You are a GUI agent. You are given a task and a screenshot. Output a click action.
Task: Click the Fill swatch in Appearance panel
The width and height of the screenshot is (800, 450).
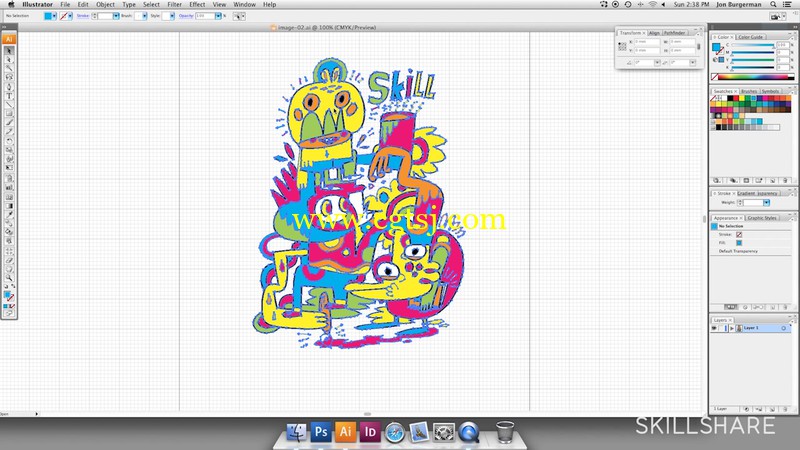[x=739, y=243]
